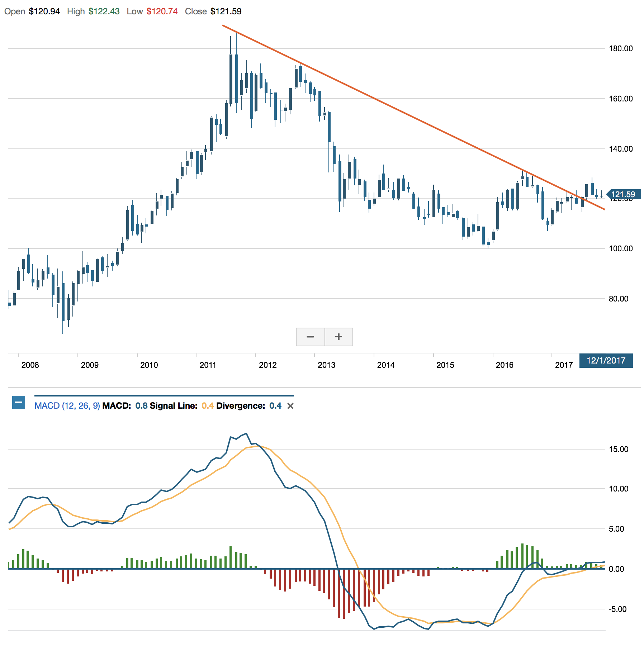This screenshot has width=644, height=646.
Task: Click the 2013 x-axis year label
Action: tap(327, 365)
